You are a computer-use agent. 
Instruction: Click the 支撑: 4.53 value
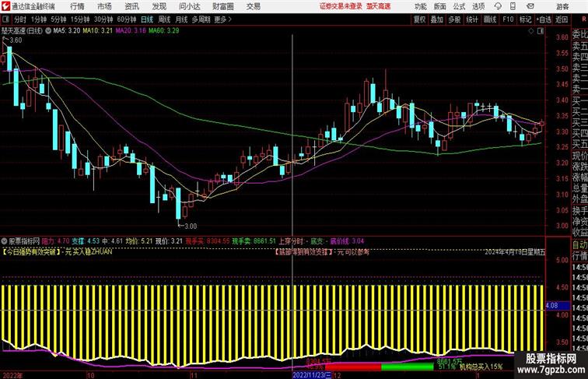click(x=86, y=241)
